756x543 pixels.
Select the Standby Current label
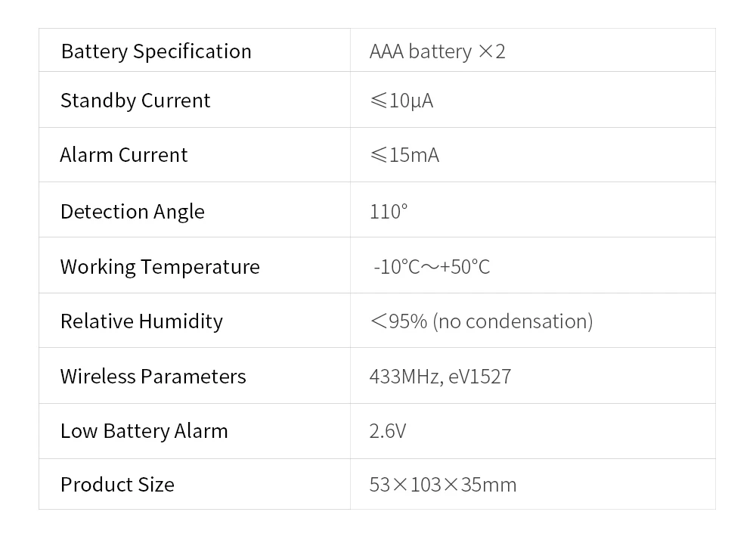(x=135, y=101)
